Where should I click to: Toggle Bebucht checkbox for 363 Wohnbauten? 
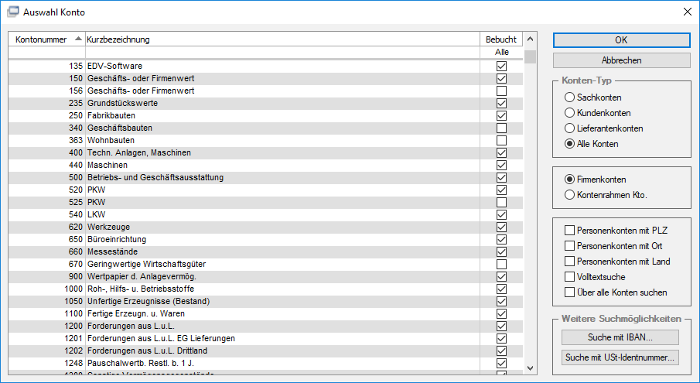click(501, 140)
